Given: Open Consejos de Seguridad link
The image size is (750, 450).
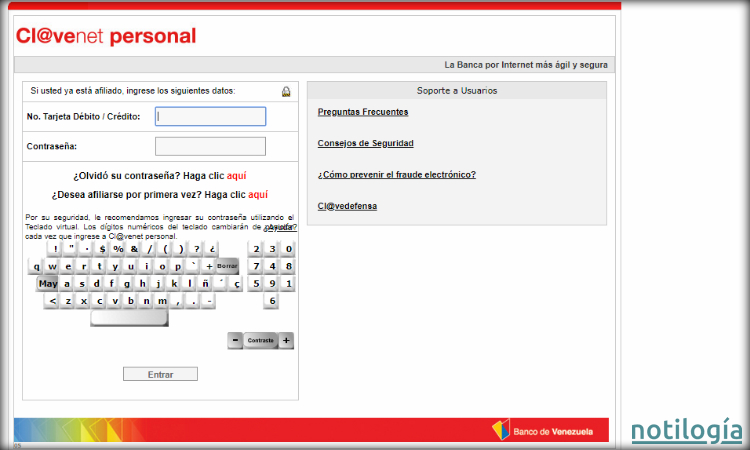Looking at the screenshot, I should (x=365, y=143).
